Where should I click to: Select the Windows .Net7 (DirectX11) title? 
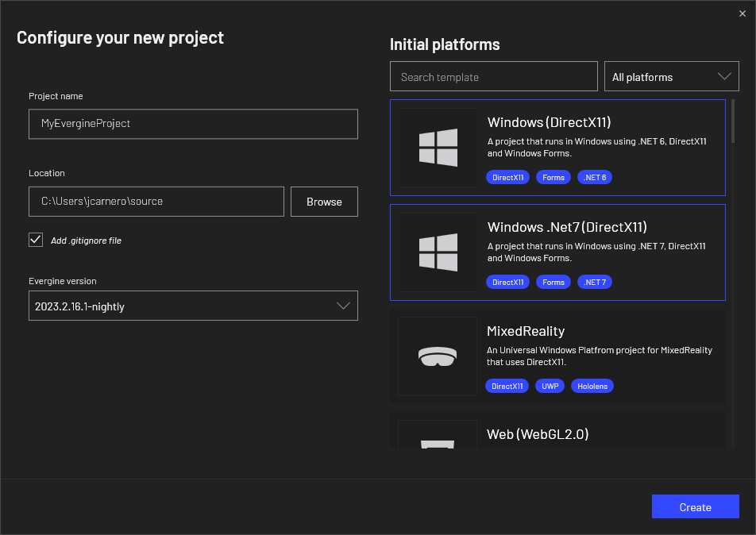pyautogui.click(x=567, y=227)
